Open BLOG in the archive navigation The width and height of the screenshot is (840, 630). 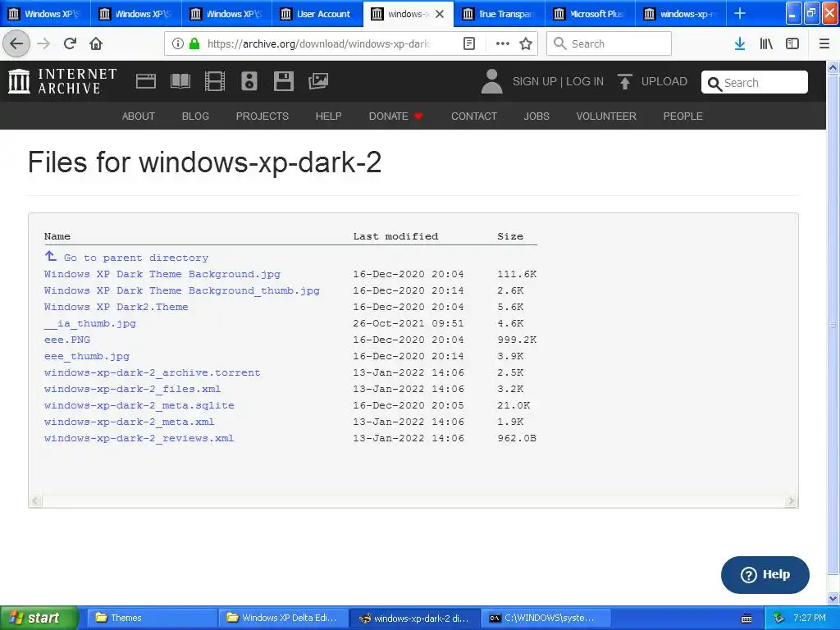click(195, 116)
